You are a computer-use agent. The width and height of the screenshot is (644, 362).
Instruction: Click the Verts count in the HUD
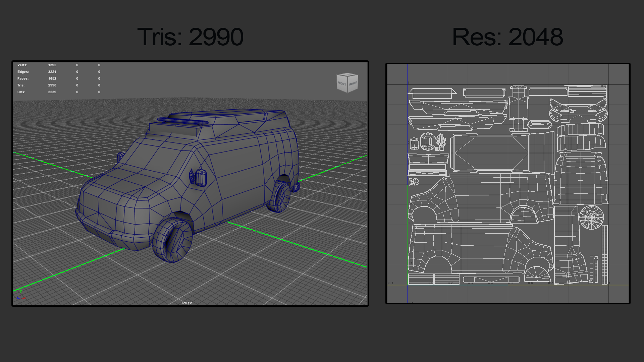(x=52, y=65)
